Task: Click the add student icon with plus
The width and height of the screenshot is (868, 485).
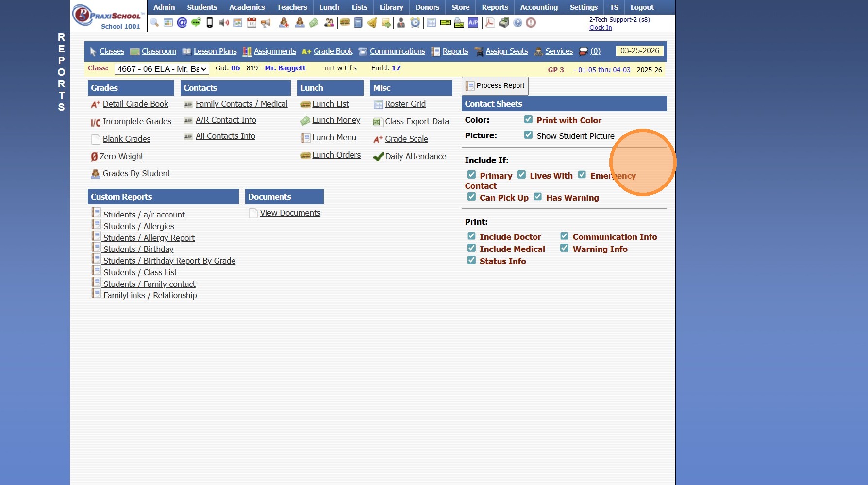Action: point(284,23)
